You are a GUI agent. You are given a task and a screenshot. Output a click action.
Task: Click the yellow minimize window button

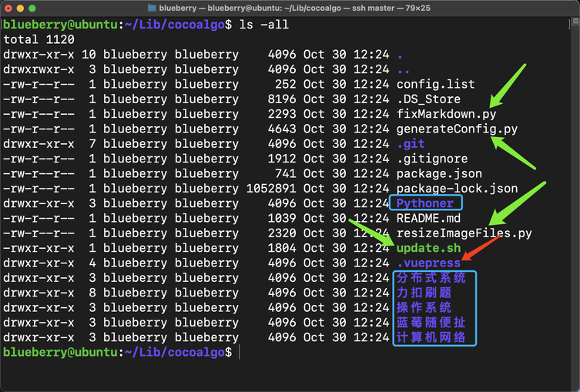(x=23, y=8)
